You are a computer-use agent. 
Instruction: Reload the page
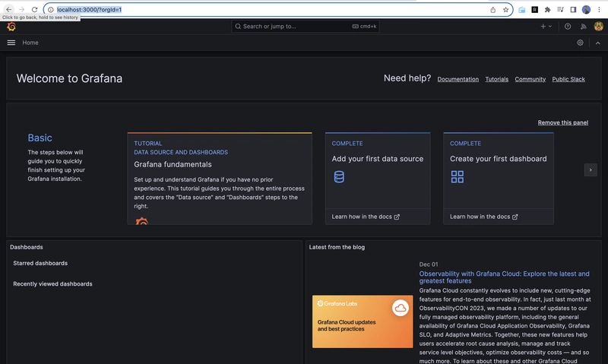(x=34, y=9)
